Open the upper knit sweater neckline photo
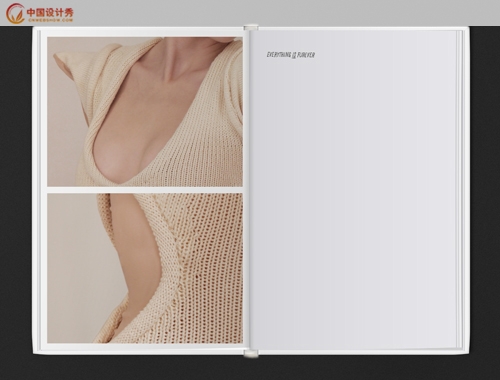This screenshot has height=380, width=500. click(145, 112)
